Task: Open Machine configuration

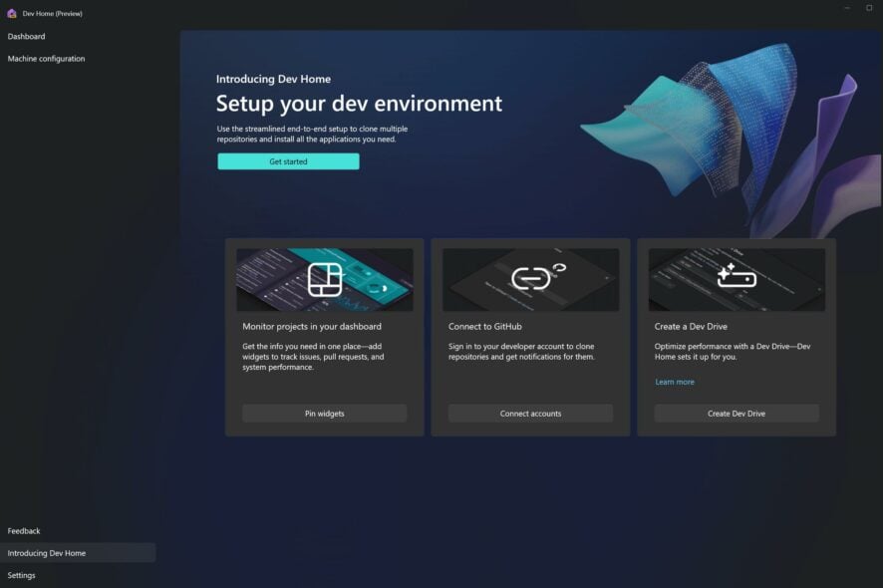Action: 46,58
